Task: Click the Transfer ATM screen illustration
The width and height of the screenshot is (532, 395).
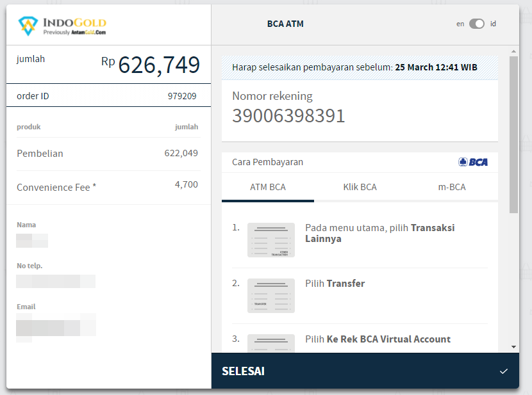Action: 271,296
